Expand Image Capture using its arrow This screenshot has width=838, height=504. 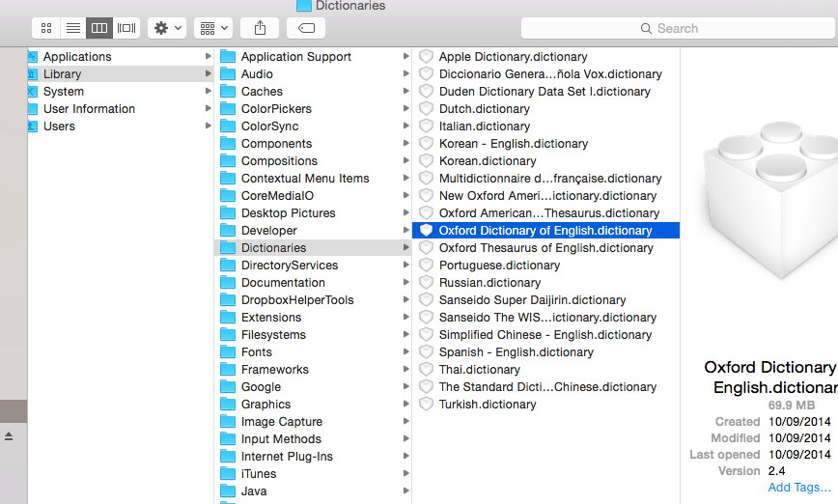[x=406, y=421]
